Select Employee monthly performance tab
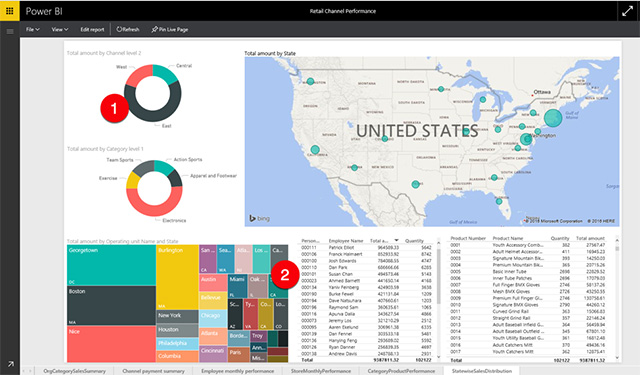The width and height of the screenshot is (640, 375). (237, 371)
